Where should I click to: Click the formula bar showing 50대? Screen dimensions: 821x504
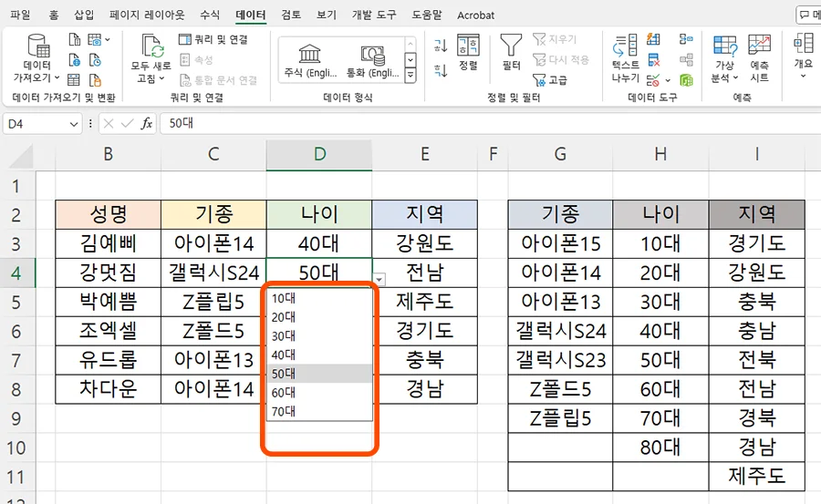click(490, 124)
